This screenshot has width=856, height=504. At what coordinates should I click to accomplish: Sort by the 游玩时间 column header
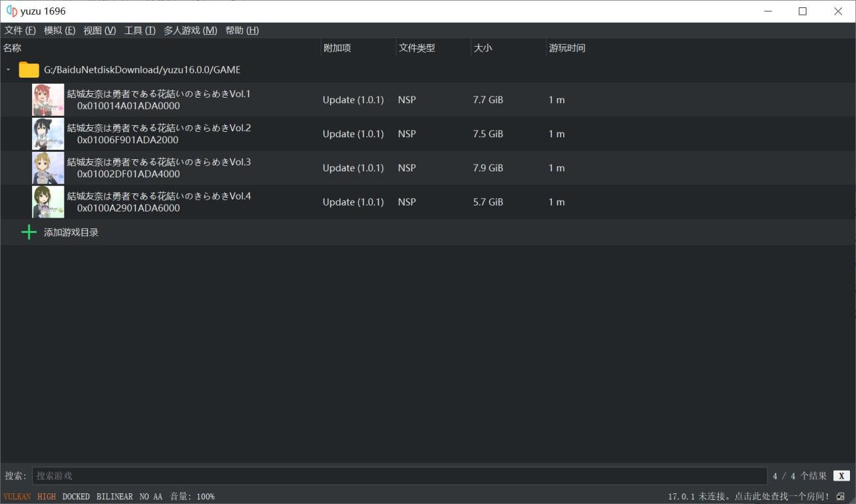pos(567,48)
